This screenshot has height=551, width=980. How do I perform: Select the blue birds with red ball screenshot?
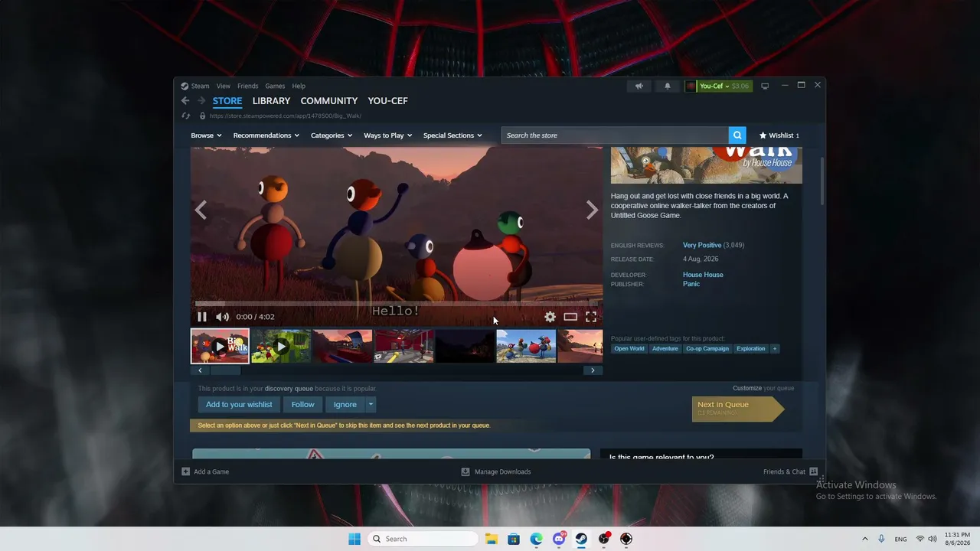[x=526, y=346]
